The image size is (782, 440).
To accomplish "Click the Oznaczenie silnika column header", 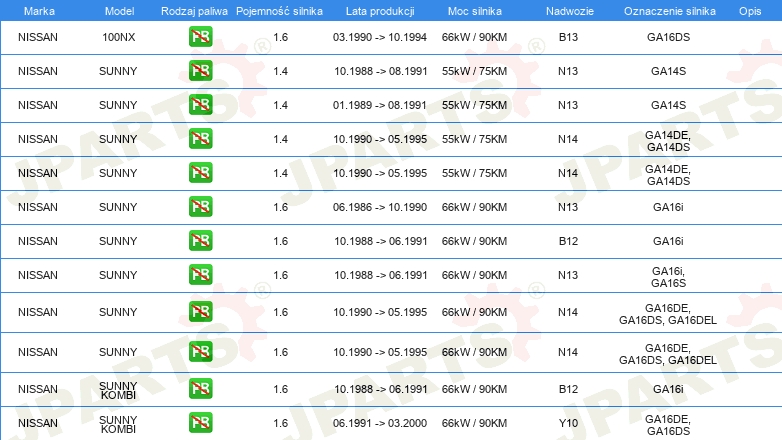I will pyautogui.click(x=669, y=11).
